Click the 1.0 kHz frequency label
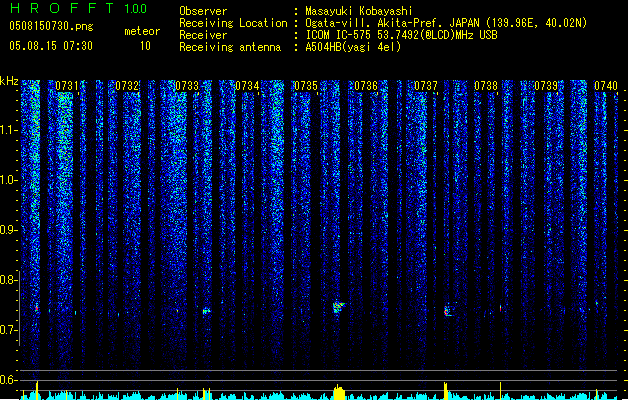Image resolution: width=629 pixels, height=400 pixels. click(8, 180)
